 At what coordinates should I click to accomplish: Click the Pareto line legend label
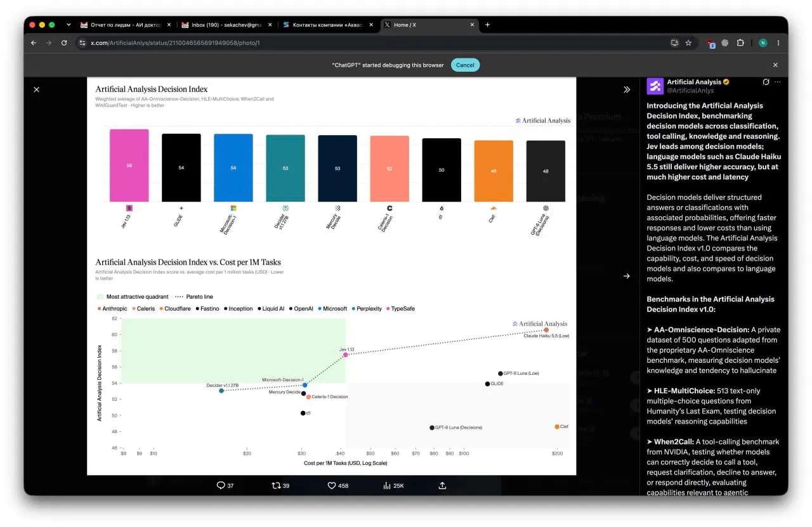[199, 297]
